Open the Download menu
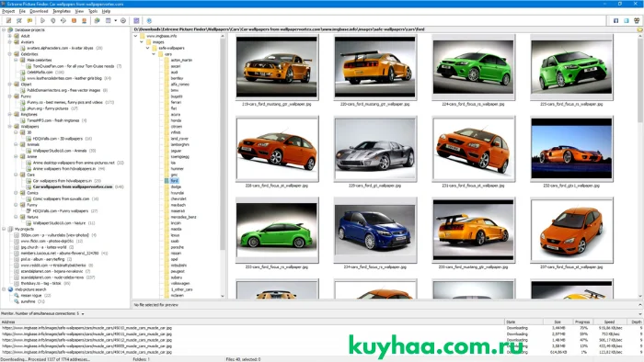 pos(39,11)
